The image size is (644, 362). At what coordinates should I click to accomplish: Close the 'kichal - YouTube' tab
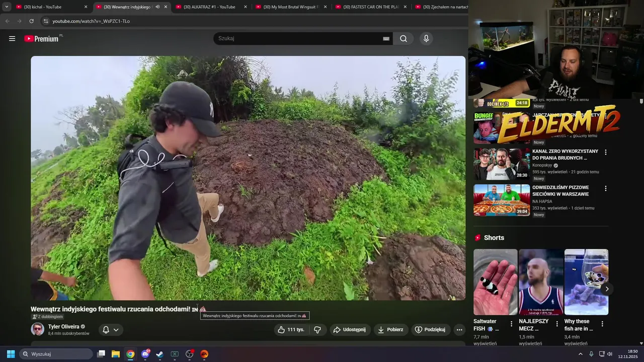(x=86, y=7)
